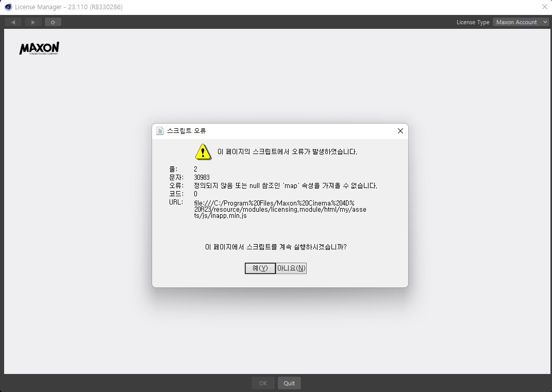This screenshot has height=392, width=552.
Task: Click the License Manager - 23.110 title text
Action: (x=69, y=7)
